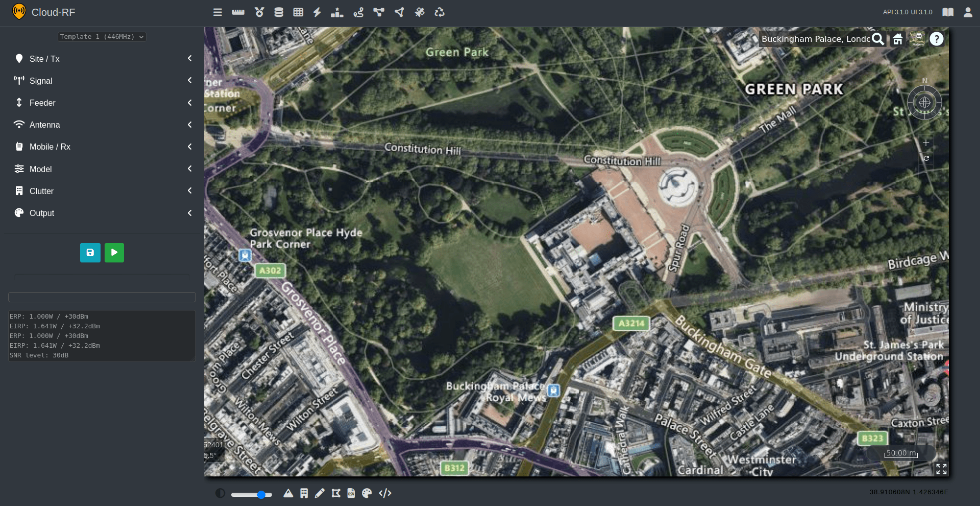The width and height of the screenshot is (980, 506).
Task: Click the code embed icon
Action: click(385, 493)
